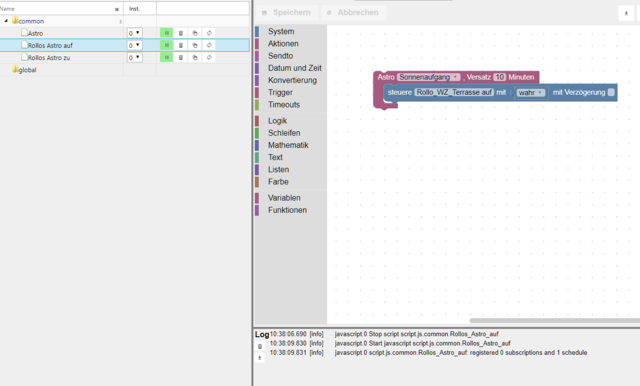640x386 pixels.
Task: Open the Funktionen block category
Action: coord(287,210)
